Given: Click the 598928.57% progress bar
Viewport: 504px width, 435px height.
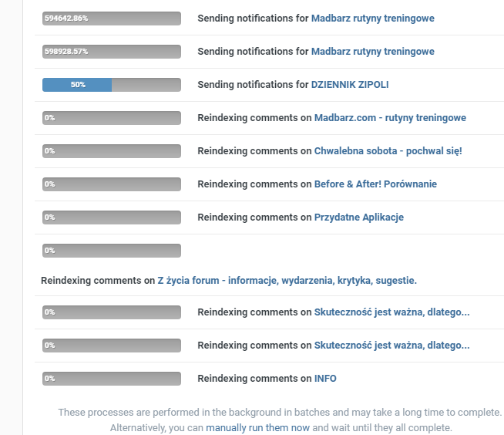Looking at the screenshot, I should click(112, 52).
